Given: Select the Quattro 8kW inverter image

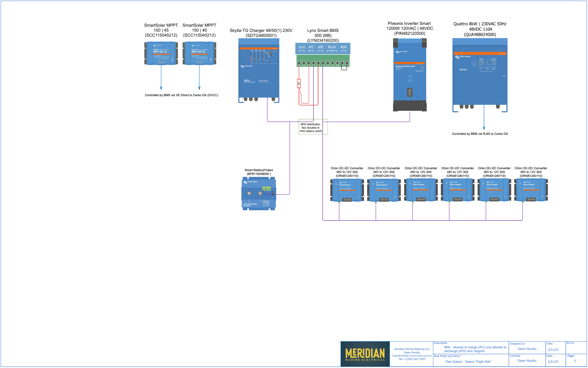Looking at the screenshot, I should click(x=480, y=75).
